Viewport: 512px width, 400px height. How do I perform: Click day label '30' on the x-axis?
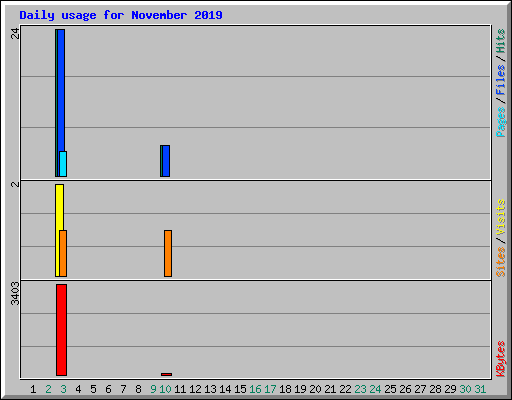pyautogui.click(x=465, y=389)
